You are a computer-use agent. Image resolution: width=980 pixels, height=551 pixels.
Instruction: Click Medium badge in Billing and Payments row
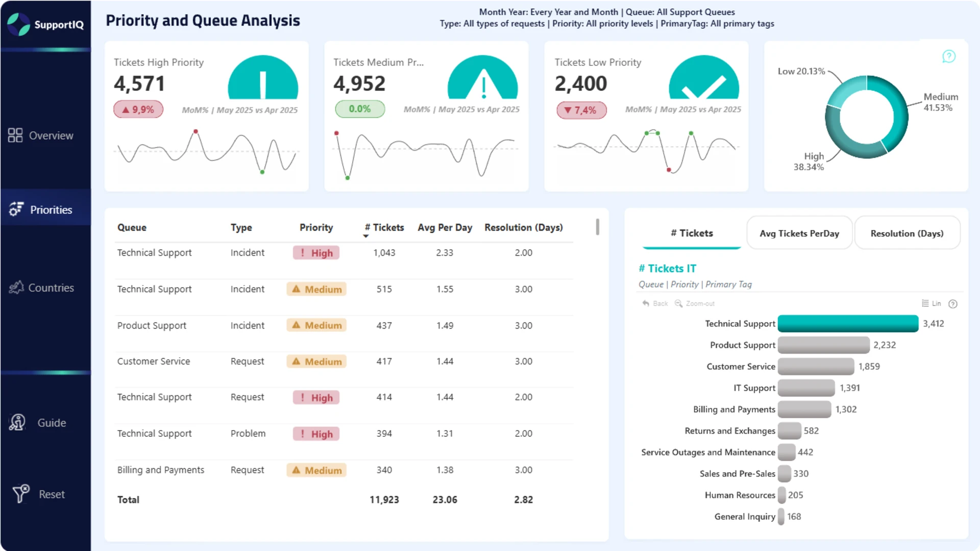pyautogui.click(x=316, y=470)
